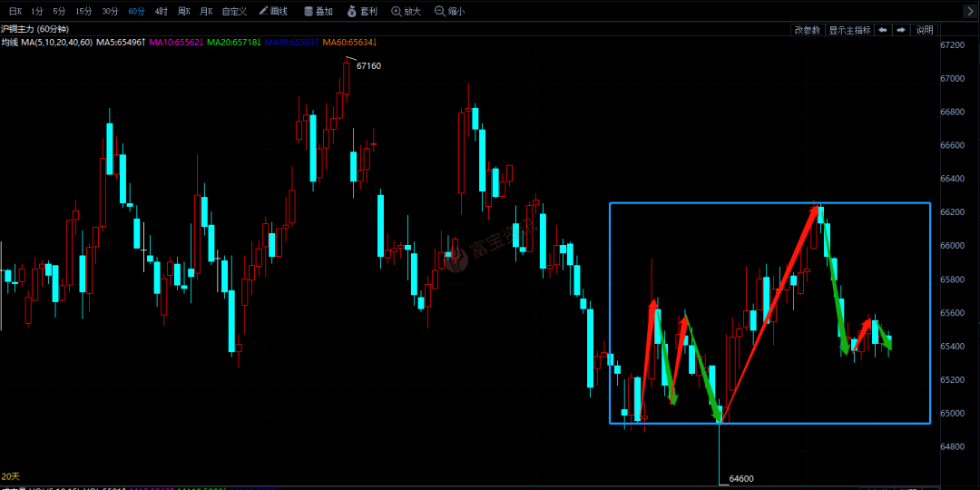Image resolution: width=980 pixels, height=490 pixels.
Task: Select the 60分 timeframe tab
Action: click(x=136, y=11)
